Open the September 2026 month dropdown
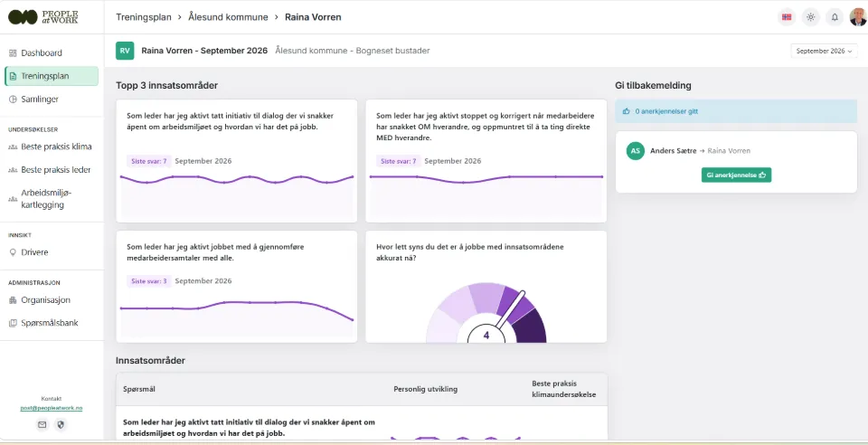Viewport: 868px width, 445px height. pyautogui.click(x=824, y=51)
